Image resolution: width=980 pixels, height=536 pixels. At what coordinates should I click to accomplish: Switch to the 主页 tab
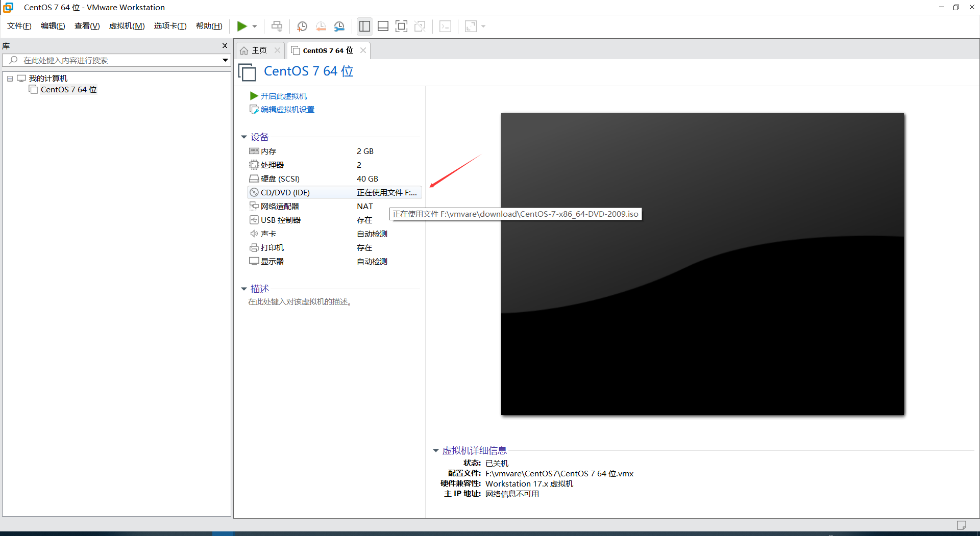click(259, 50)
